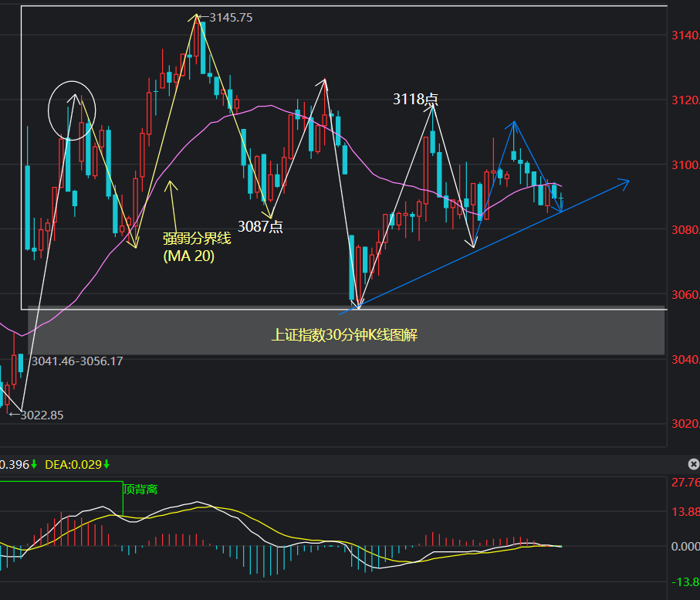Click the 3041.46-3056.17 gap range label
Viewport: 700px width, 600px height.
[76, 361]
